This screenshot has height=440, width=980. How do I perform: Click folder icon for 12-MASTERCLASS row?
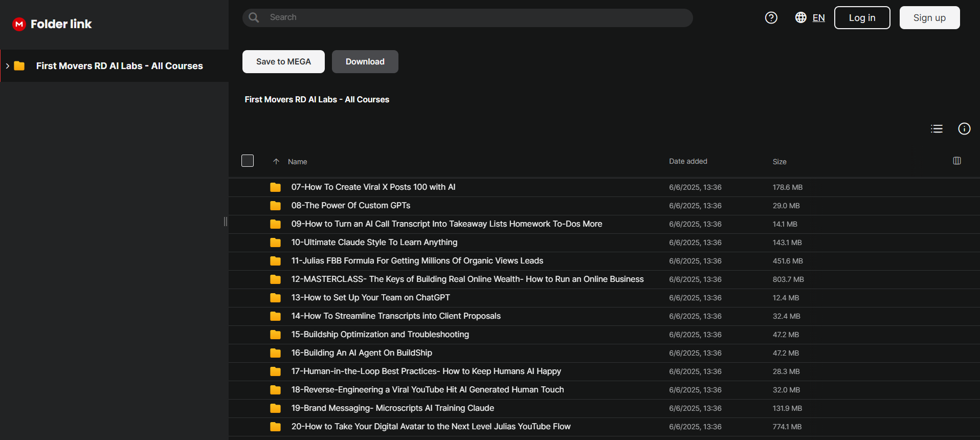275,279
